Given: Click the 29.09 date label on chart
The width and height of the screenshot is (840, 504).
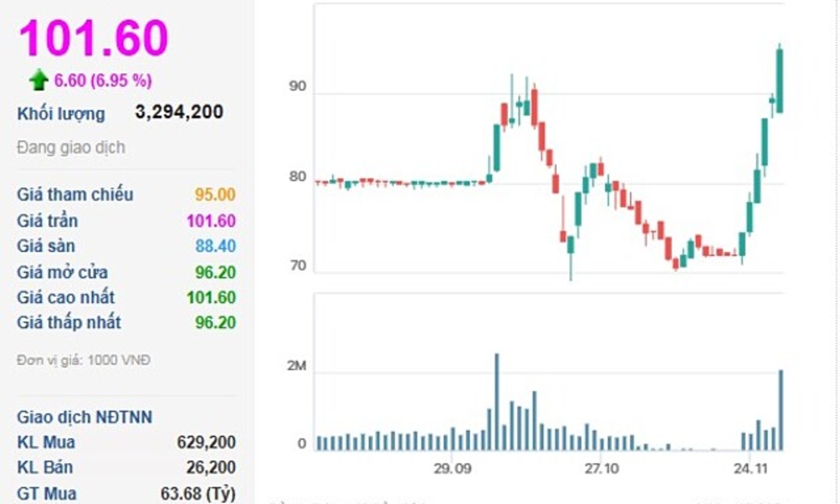Looking at the screenshot, I should point(452,468).
